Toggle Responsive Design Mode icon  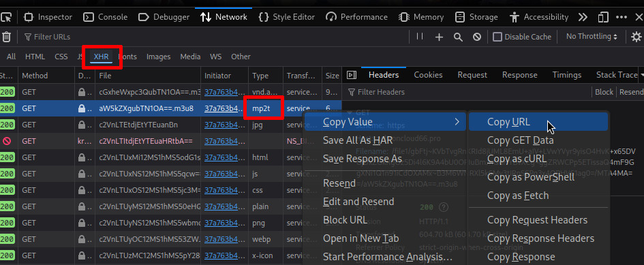pyautogui.click(x=603, y=17)
